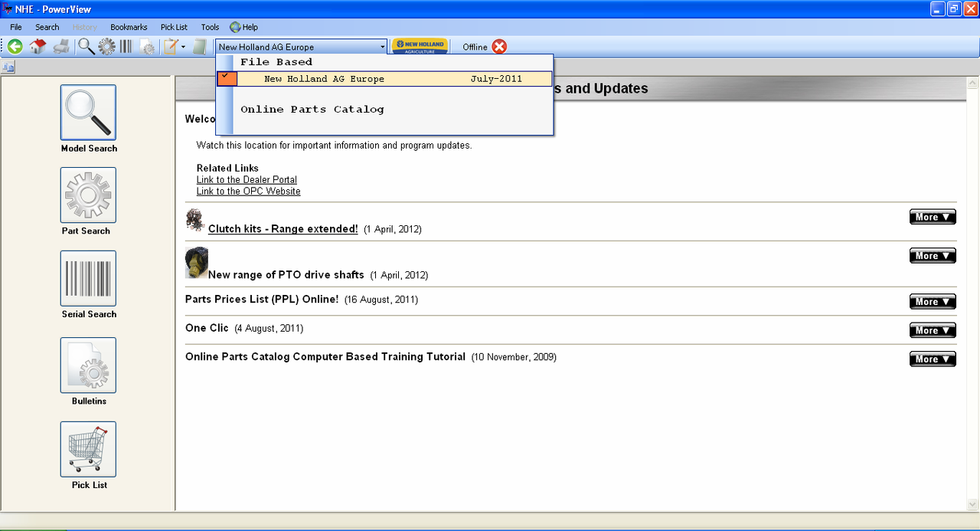Viewport: 980px width, 531px height.
Task: Click the New range of PTO drive shafts title
Action: point(286,274)
